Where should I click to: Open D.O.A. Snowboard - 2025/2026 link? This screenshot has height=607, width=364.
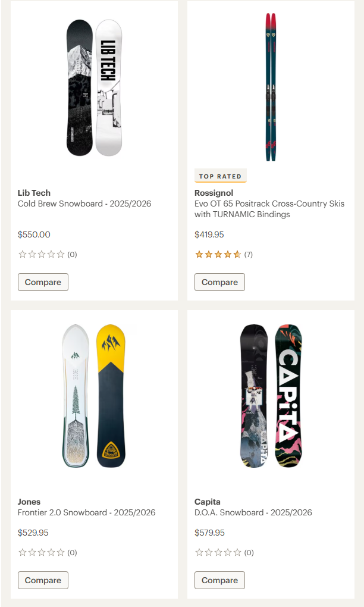click(253, 512)
